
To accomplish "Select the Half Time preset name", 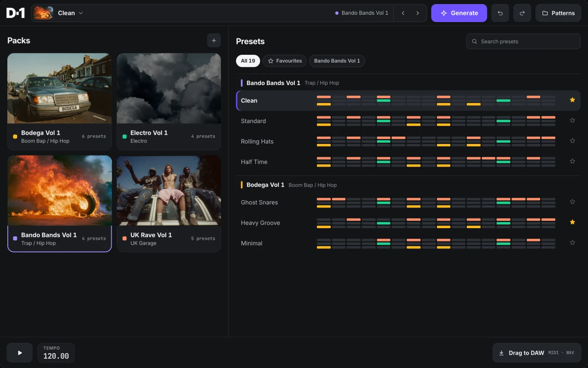I will 254,162.
